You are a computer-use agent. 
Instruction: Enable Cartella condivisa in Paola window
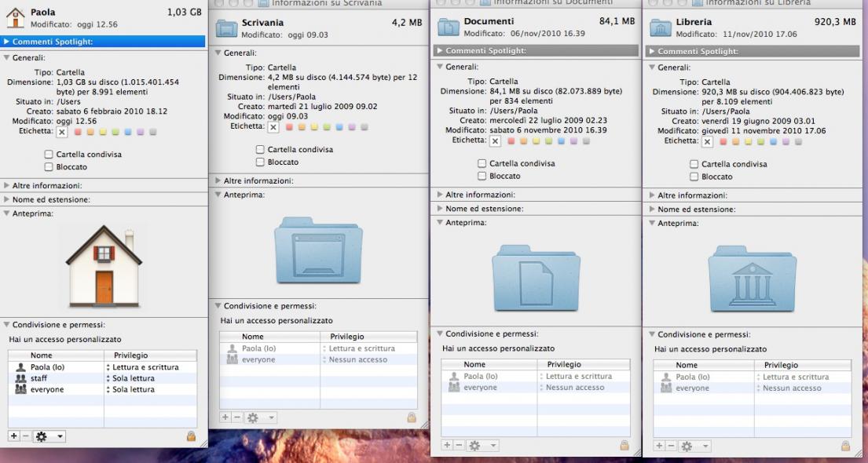click(49, 155)
